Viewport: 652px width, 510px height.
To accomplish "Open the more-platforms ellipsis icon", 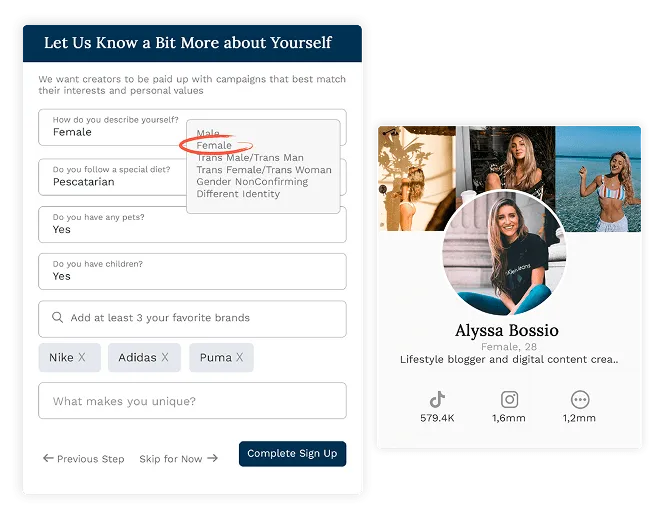I will coord(580,399).
